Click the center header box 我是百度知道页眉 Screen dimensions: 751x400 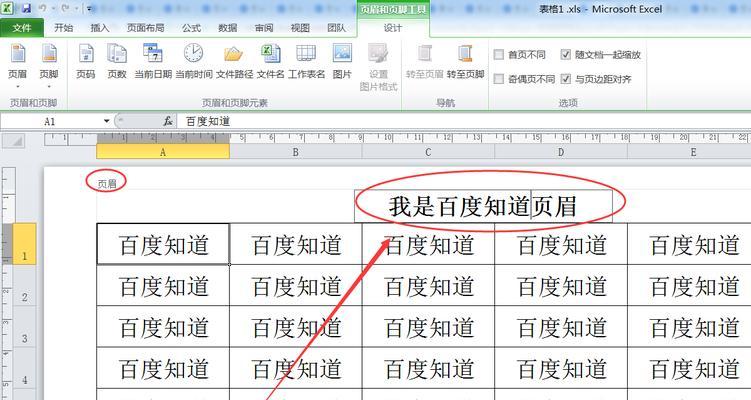(x=483, y=206)
